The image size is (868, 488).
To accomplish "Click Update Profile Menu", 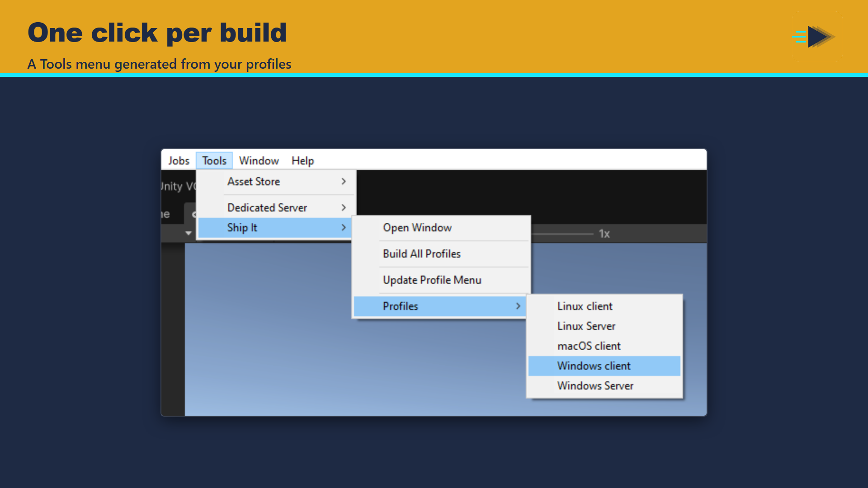I will tap(441, 280).
